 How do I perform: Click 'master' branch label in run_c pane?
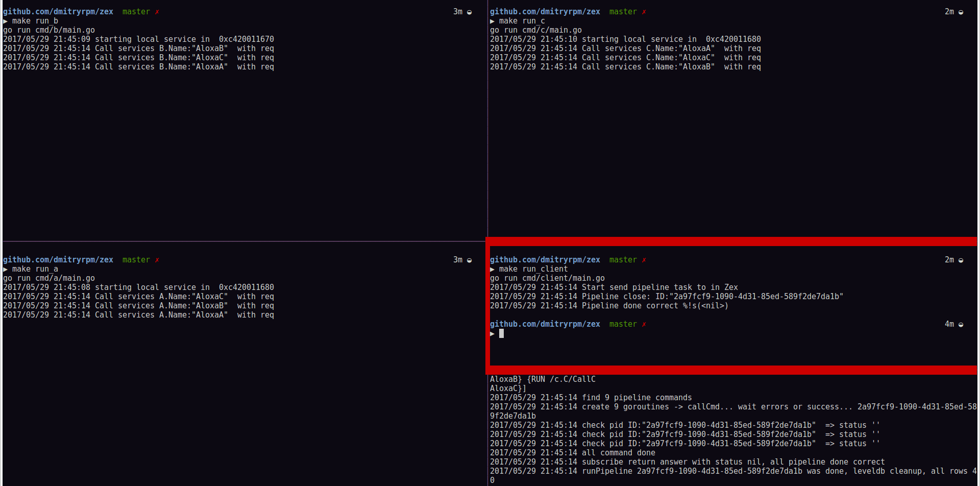click(x=623, y=12)
